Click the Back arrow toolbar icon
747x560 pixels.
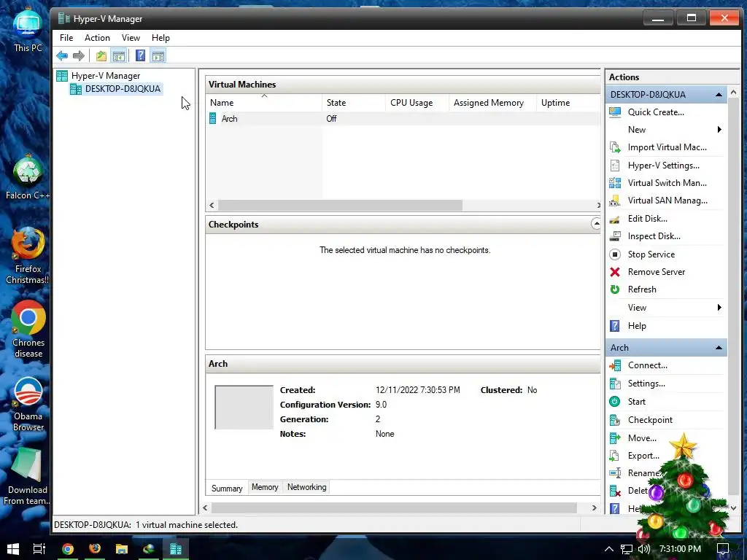pos(62,56)
